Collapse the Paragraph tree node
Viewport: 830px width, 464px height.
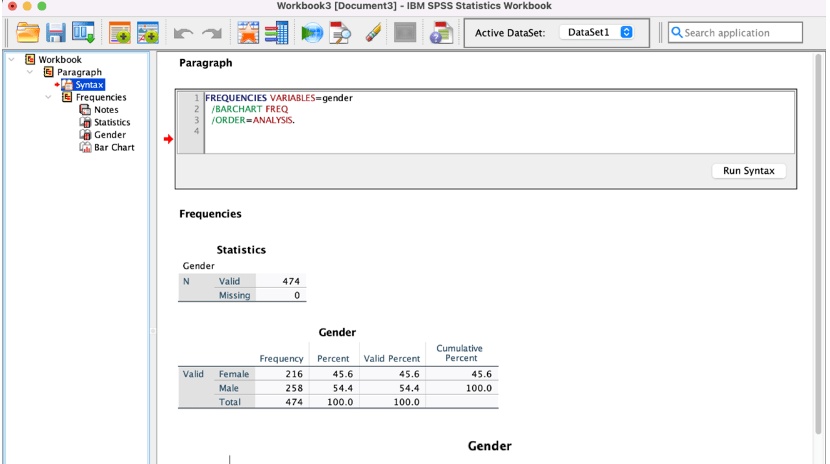30,72
